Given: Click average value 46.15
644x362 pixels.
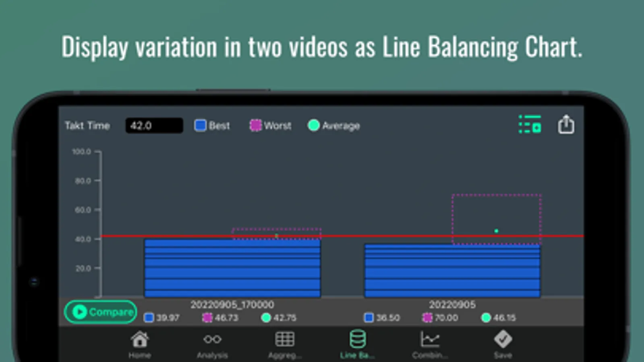Looking at the screenshot, I should click(x=504, y=318).
